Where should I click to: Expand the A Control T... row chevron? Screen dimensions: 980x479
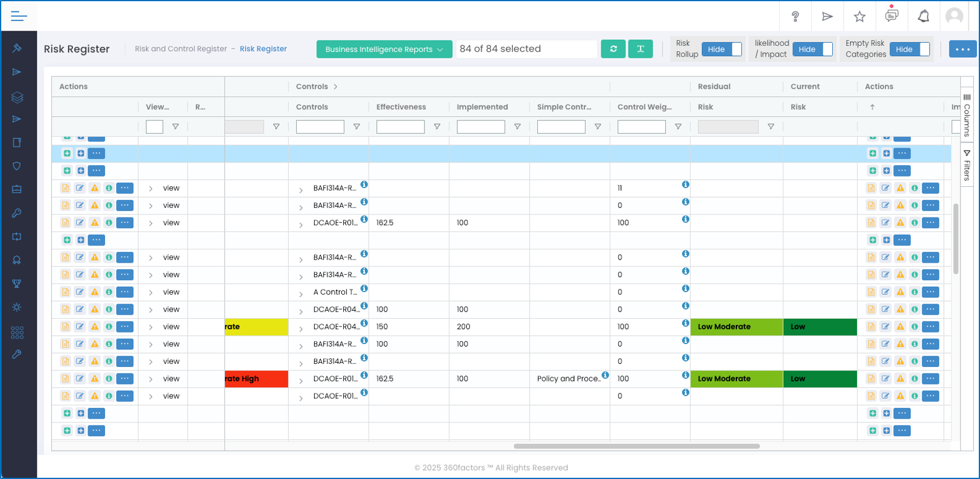pyautogui.click(x=301, y=295)
